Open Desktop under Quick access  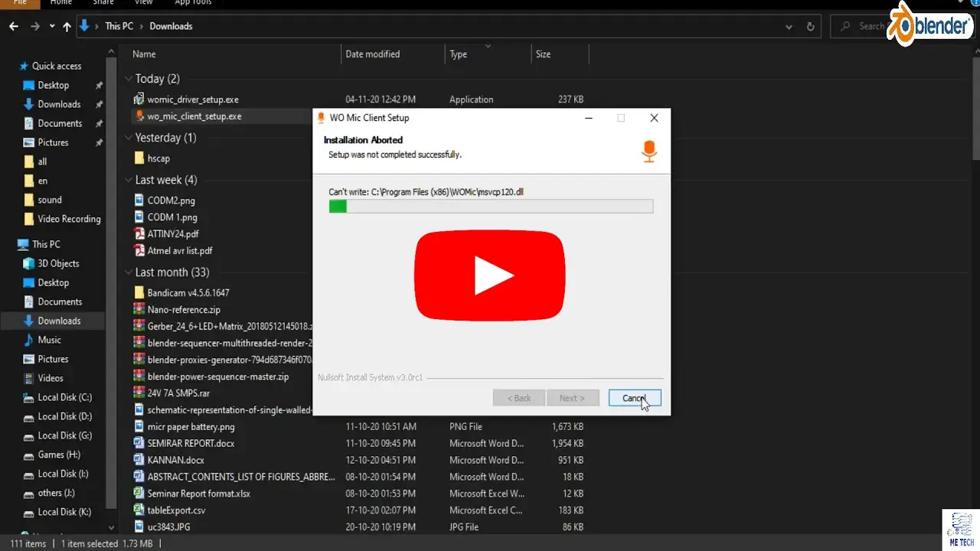coord(54,85)
